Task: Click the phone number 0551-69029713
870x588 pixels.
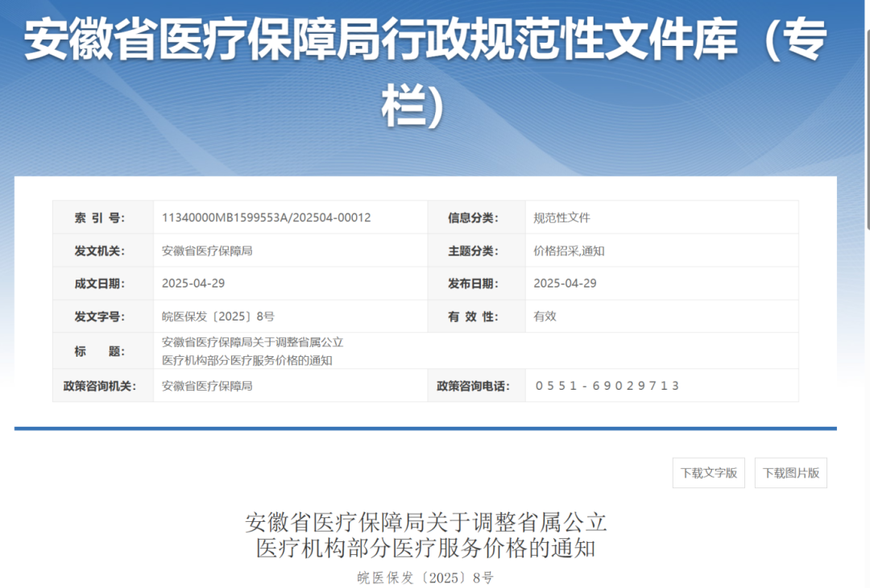Action: coord(607,386)
